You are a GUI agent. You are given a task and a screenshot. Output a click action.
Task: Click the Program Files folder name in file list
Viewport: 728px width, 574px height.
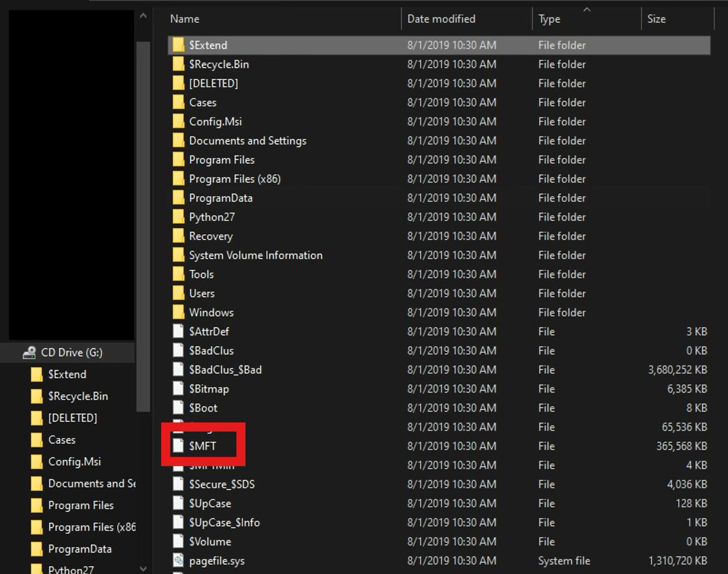pos(222,160)
